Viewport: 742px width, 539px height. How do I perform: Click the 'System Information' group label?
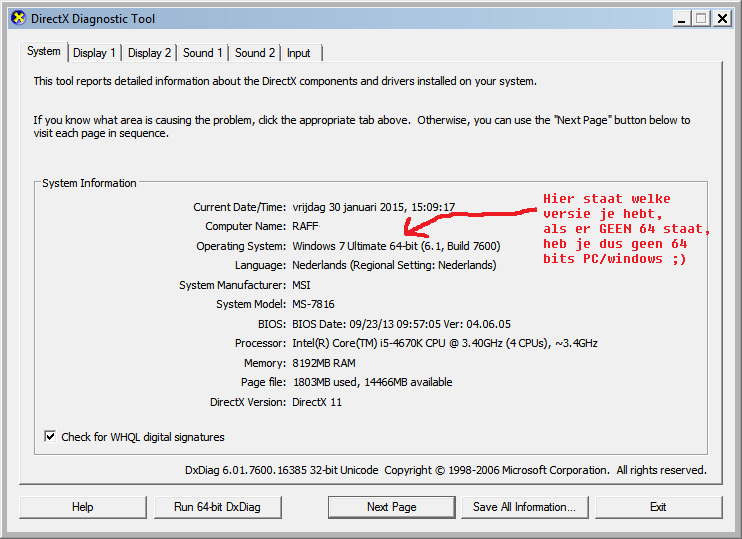89,183
